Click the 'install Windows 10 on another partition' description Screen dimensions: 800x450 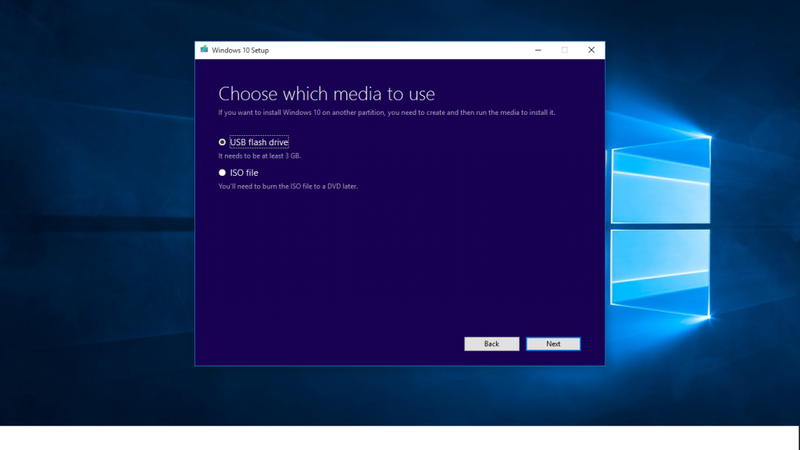click(387, 113)
